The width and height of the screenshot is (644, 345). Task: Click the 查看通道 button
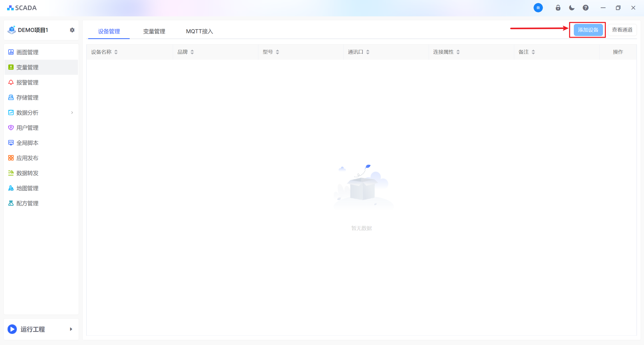pyautogui.click(x=622, y=30)
